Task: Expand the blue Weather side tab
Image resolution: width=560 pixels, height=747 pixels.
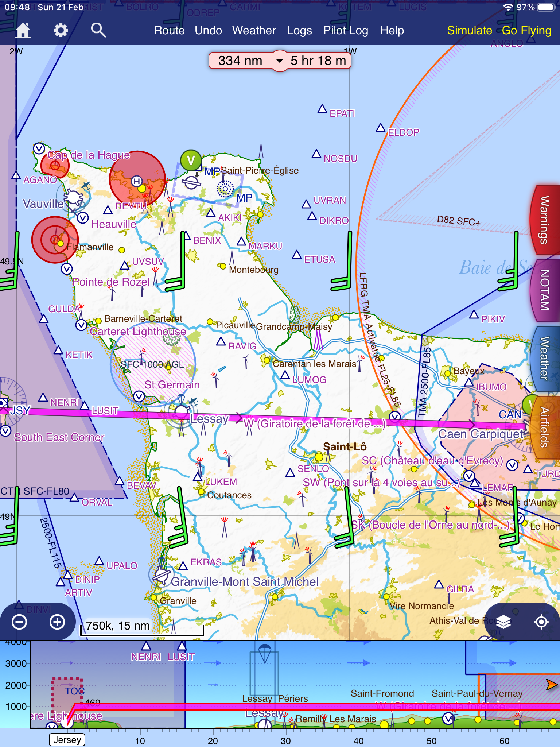Action: 544,359
